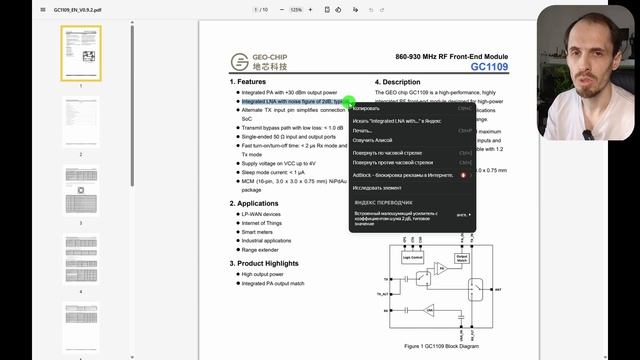This screenshot has width=640, height=360.
Task: Click the page number field showing 1
Action: (256, 9)
